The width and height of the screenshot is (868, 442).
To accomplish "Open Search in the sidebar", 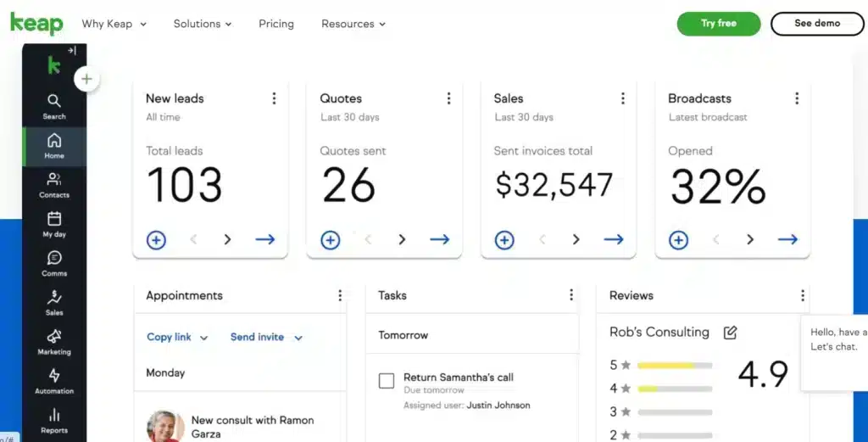I will pos(54,107).
